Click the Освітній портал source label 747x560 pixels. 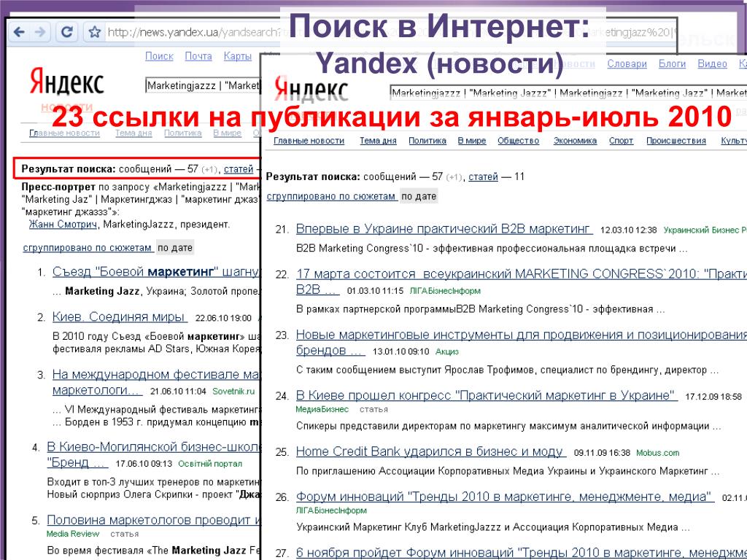tap(210, 464)
